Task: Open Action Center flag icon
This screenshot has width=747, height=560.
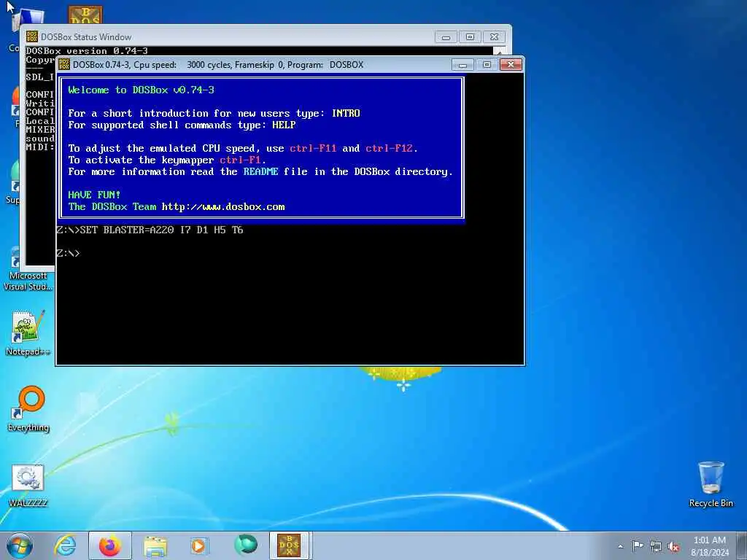Action: point(638,545)
